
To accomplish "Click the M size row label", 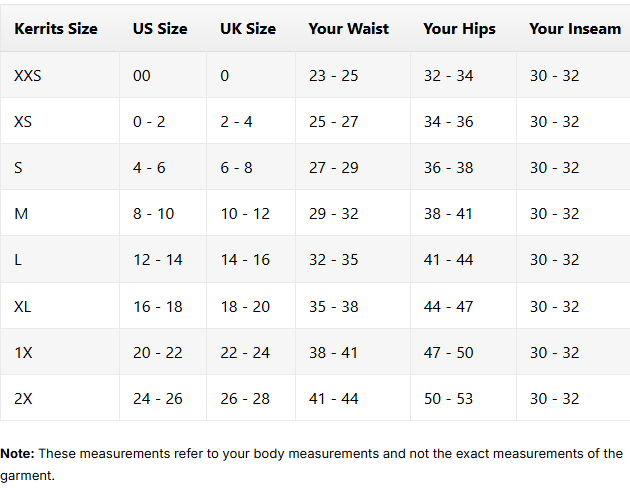I will 21,213.
